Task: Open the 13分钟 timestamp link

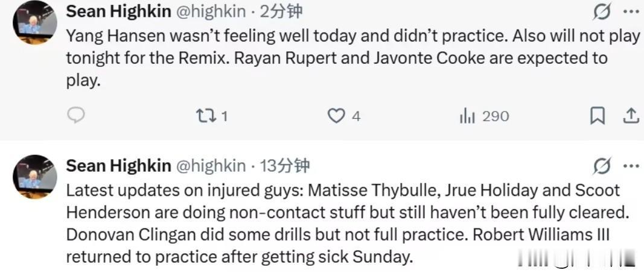Action: point(285,166)
